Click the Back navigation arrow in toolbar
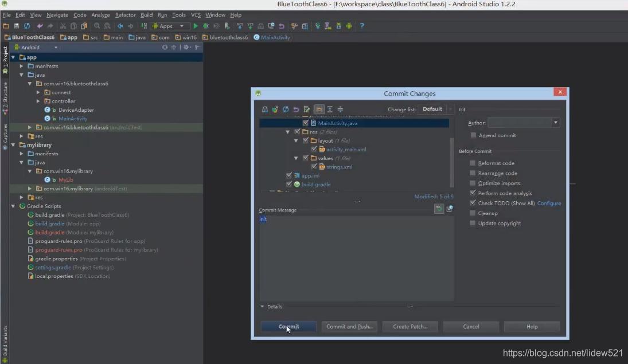Screen dimensions: 628x364 [119, 26]
